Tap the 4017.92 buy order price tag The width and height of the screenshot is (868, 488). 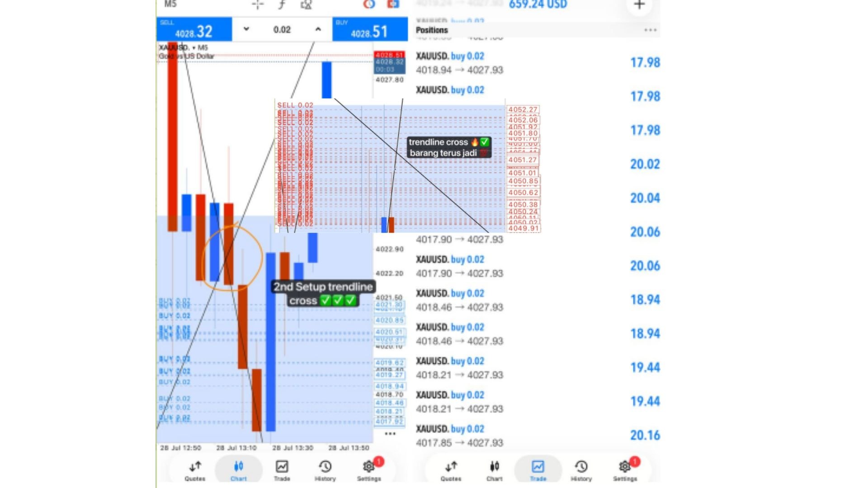tap(390, 422)
